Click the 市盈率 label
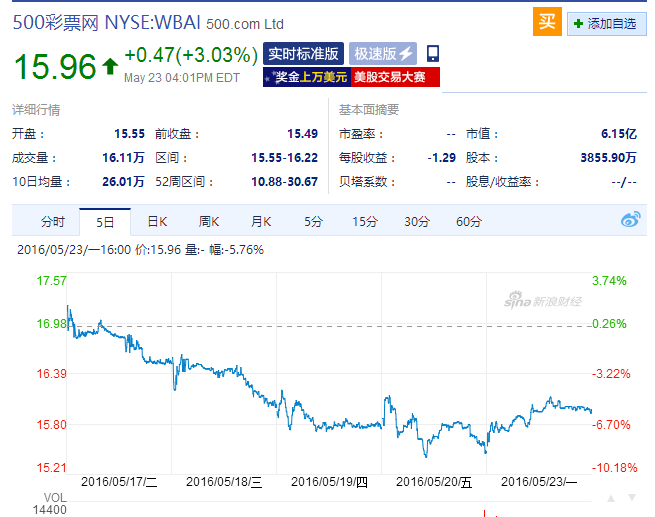The width and height of the screenshot is (655, 517). (x=361, y=134)
